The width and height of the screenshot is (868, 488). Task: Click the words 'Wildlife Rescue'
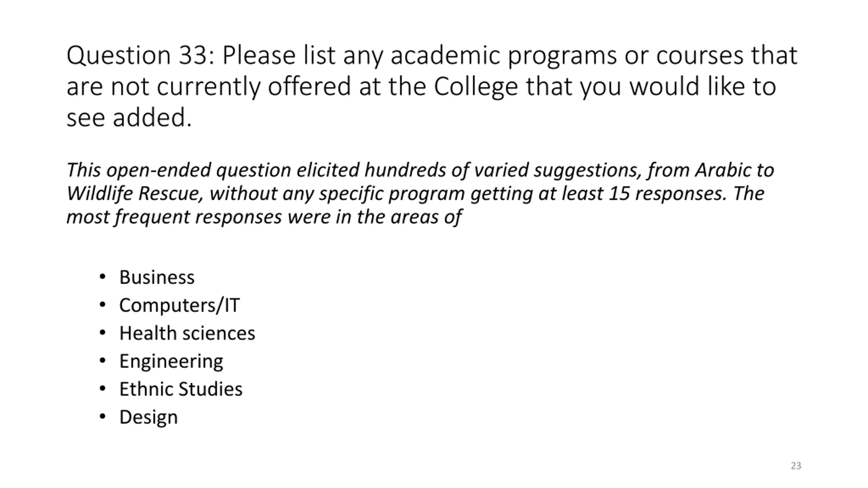135,194
